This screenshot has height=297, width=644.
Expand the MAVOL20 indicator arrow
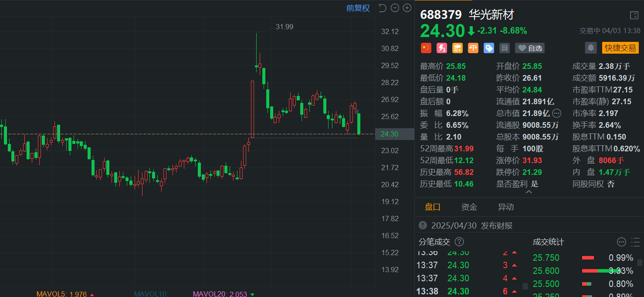click(252, 294)
